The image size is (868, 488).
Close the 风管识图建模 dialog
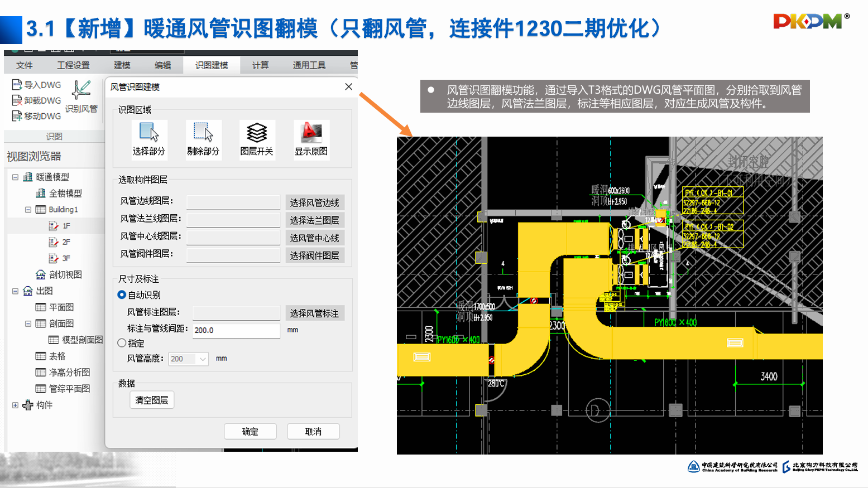click(x=349, y=86)
